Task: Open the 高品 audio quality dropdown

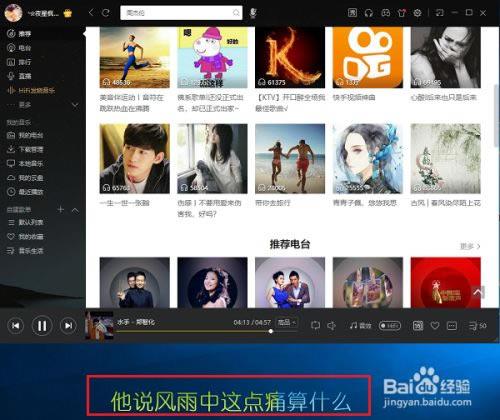Action: 287,322
